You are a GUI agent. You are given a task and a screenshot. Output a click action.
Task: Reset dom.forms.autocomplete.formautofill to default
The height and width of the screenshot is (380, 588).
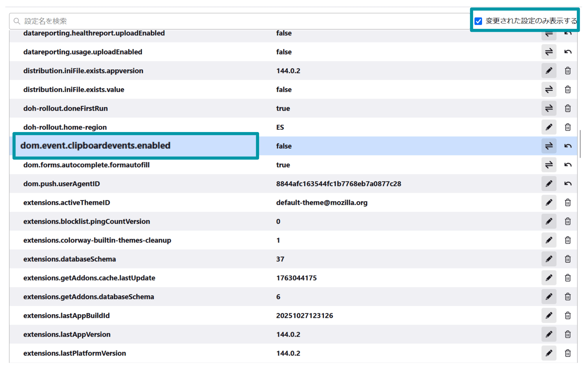(568, 165)
